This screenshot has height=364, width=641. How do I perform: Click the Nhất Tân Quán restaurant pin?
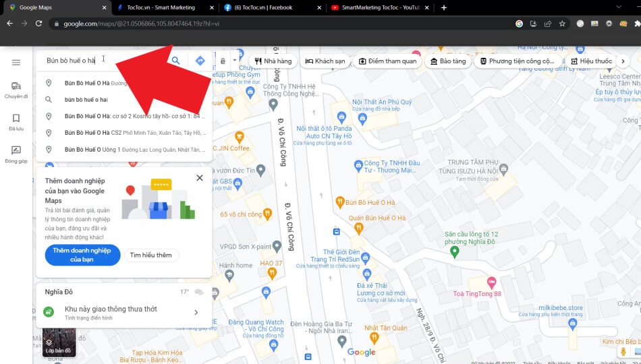tap(374, 338)
